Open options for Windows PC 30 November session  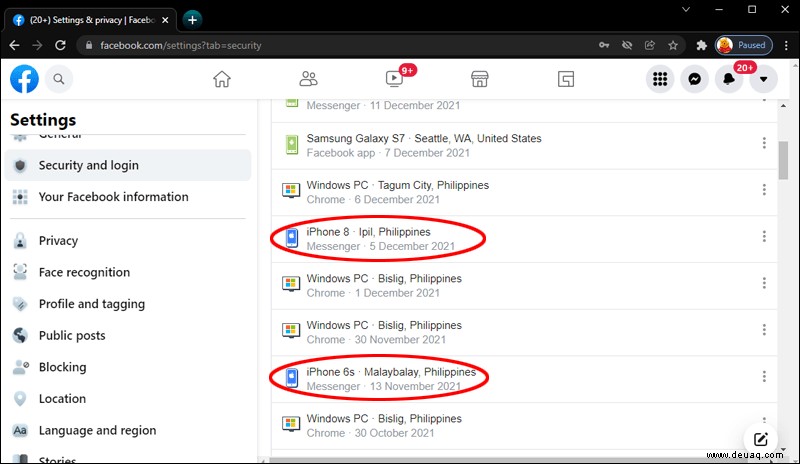pyautogui.click(x=764, y=330)
